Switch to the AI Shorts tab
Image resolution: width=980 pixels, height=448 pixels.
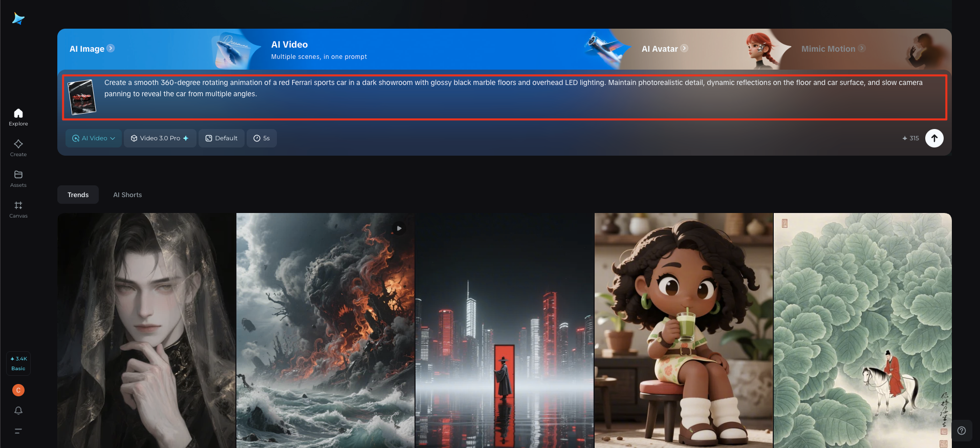(x=127, y=195)
